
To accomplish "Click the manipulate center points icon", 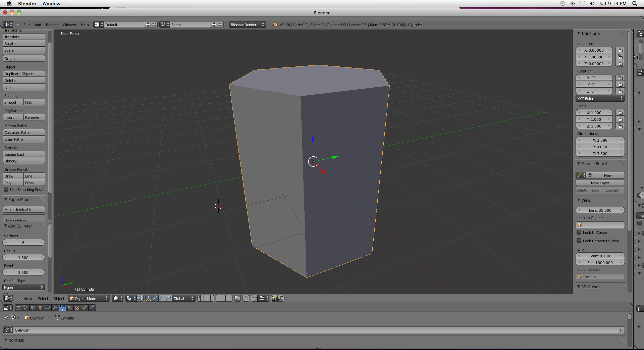I will tap(140, 298).
